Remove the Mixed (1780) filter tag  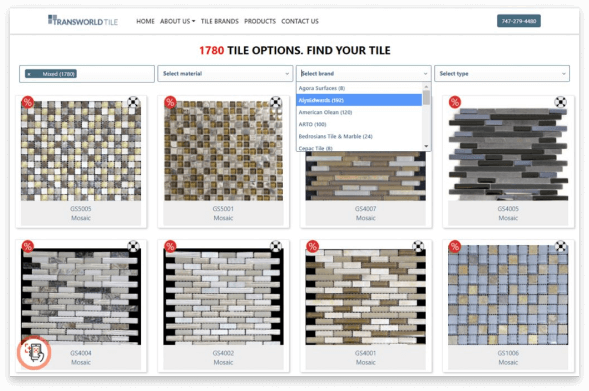[29, 74]
